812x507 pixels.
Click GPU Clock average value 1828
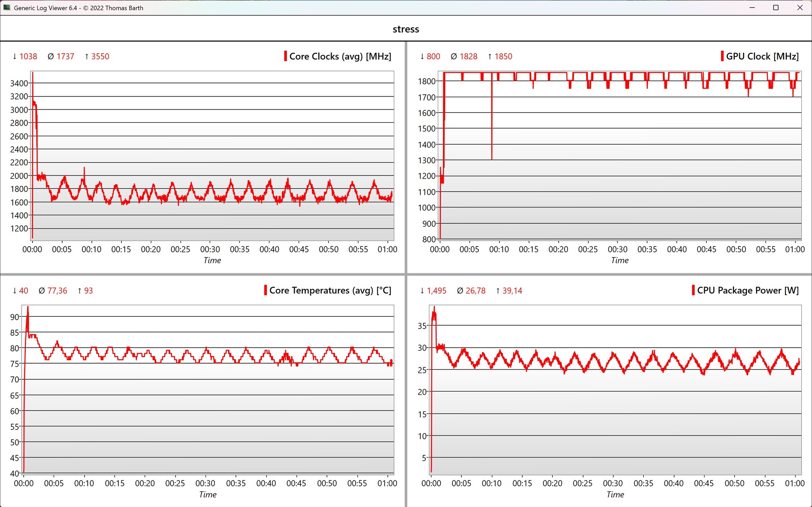pyautogui.click(x=468, y=56)
